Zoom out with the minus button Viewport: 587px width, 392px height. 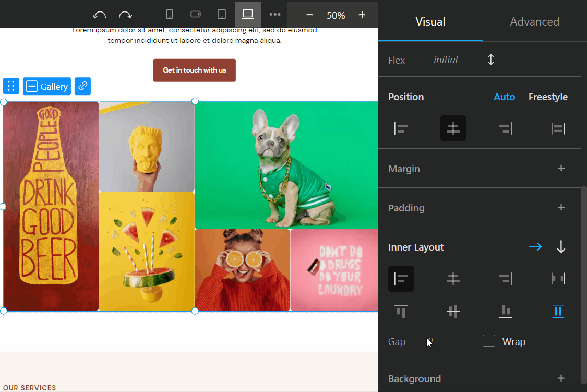(x=310, y=15)
